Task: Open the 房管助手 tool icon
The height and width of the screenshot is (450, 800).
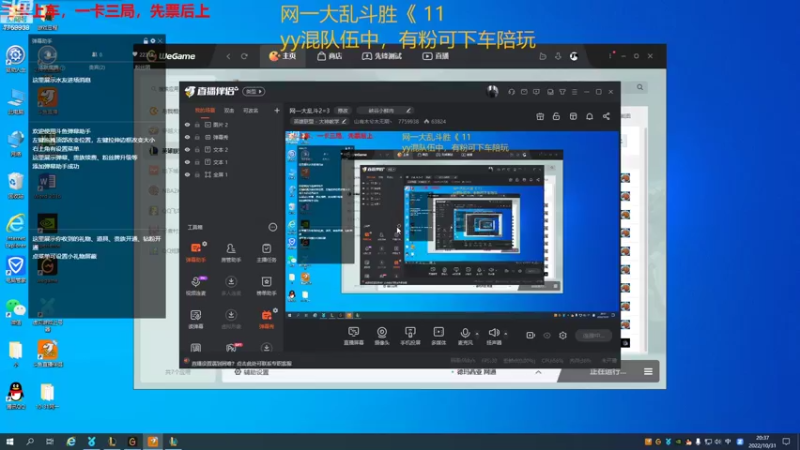Action: [x=231, y=253]
